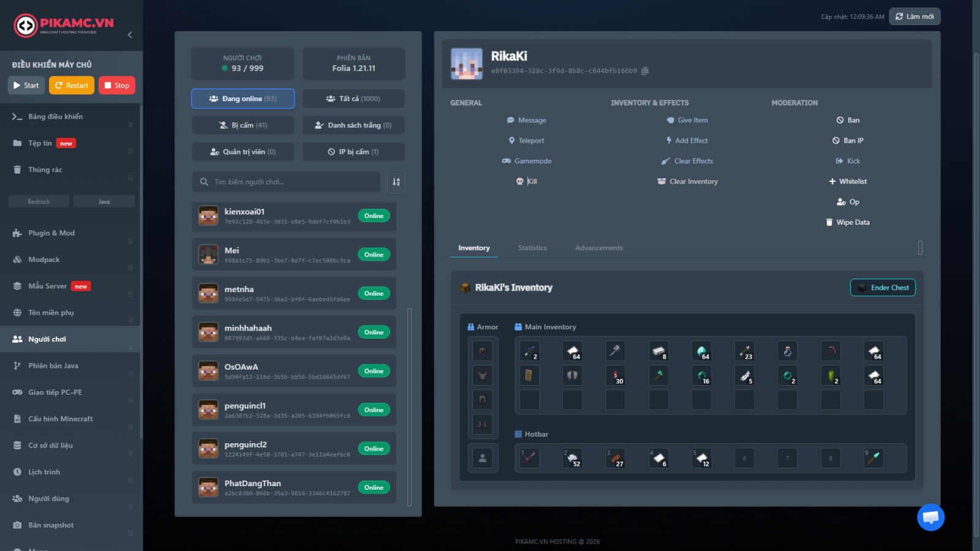Show Bị cấm banned players

point(243,125)
